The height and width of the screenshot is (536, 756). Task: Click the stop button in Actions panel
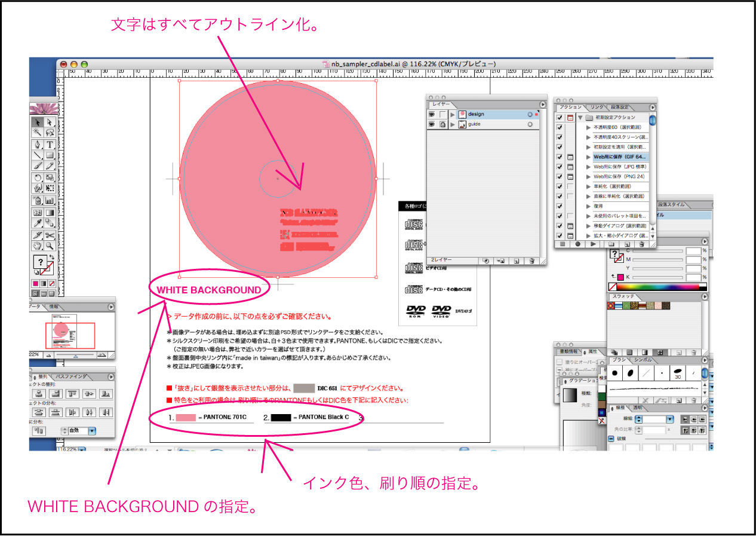click(x=562, y=244)
